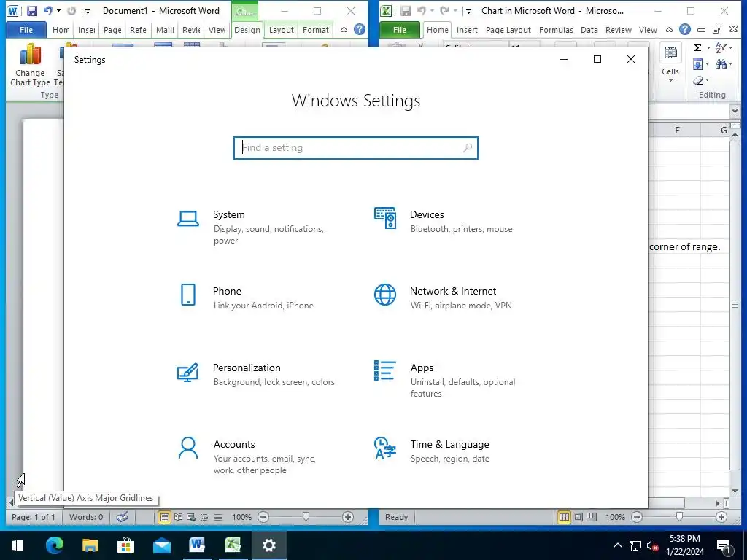Switch to Excel Formulas tab

(x=556, y=29)
